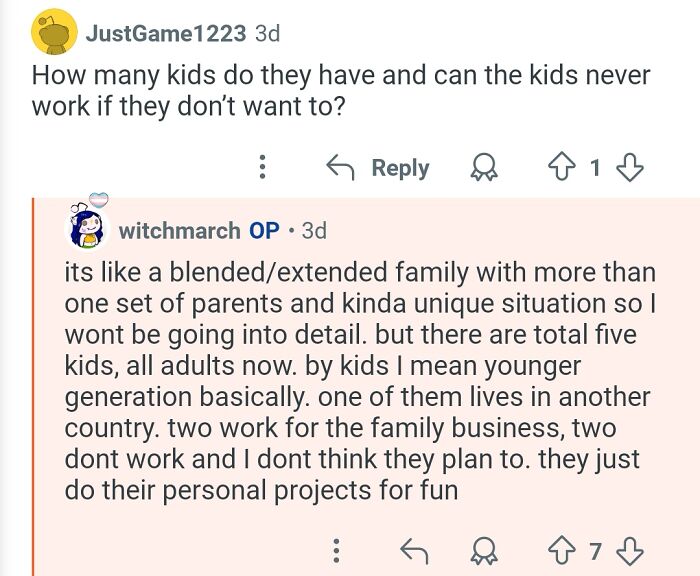Give award to JustGame1223's comment
The height and width of the screenshot is (576, 700).
pyautogui.click(x=483, y=167)
